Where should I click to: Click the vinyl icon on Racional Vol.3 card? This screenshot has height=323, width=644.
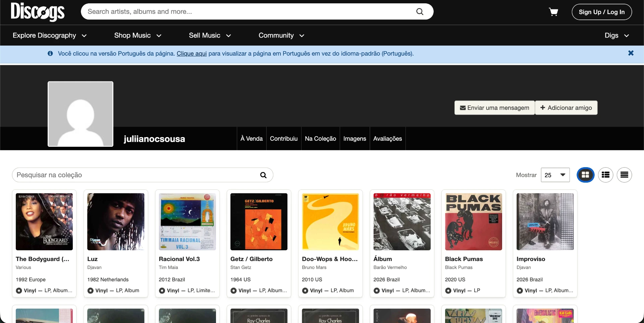pos(162,291)
